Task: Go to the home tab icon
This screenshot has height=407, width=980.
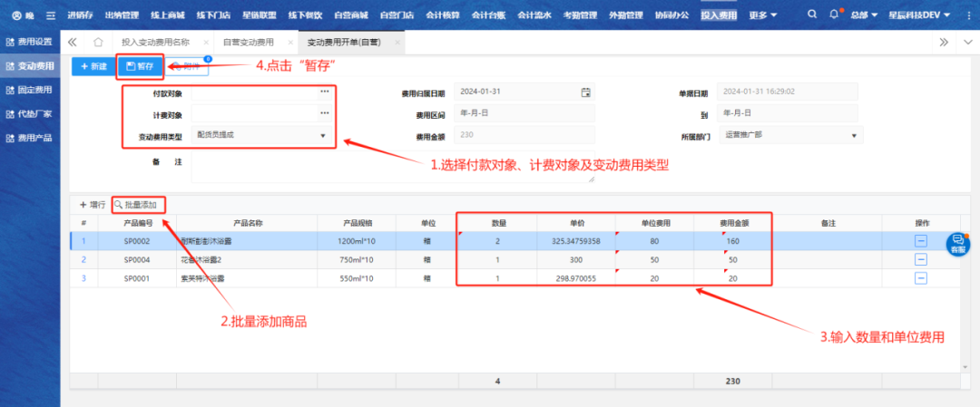Action: pyautogui.click(x=98, y=42)
